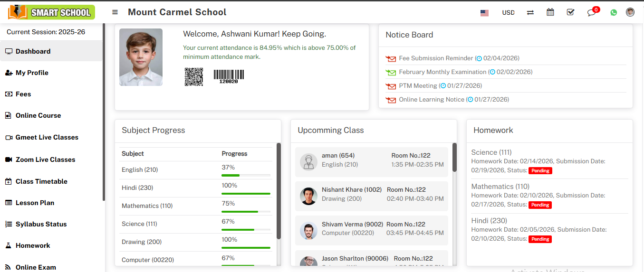This screenshot has width=644, height=272.
Task: Click the switch arrows icon in header
Action: pos(530,13)
